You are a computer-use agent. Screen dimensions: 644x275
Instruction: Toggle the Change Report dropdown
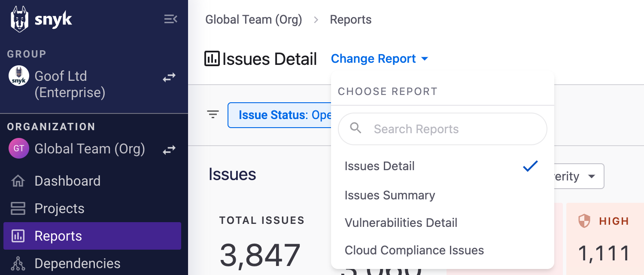click(380, 59)
